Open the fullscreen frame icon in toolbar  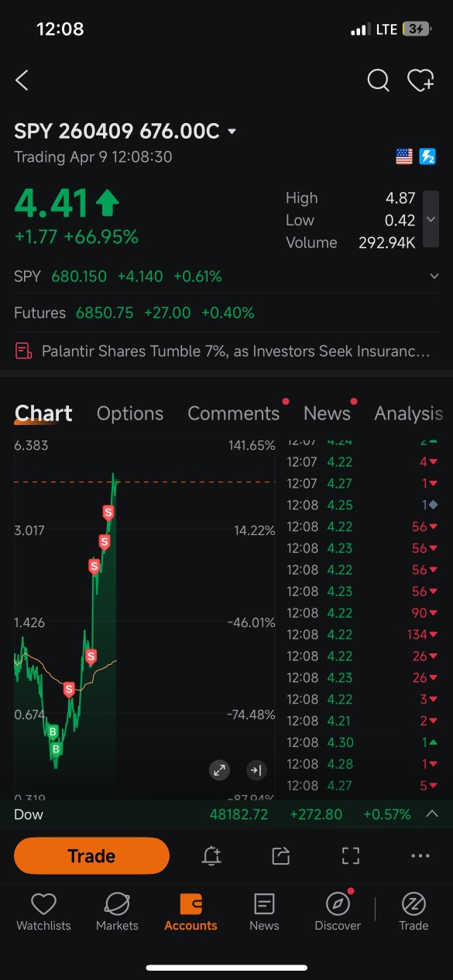pos(351,855)
